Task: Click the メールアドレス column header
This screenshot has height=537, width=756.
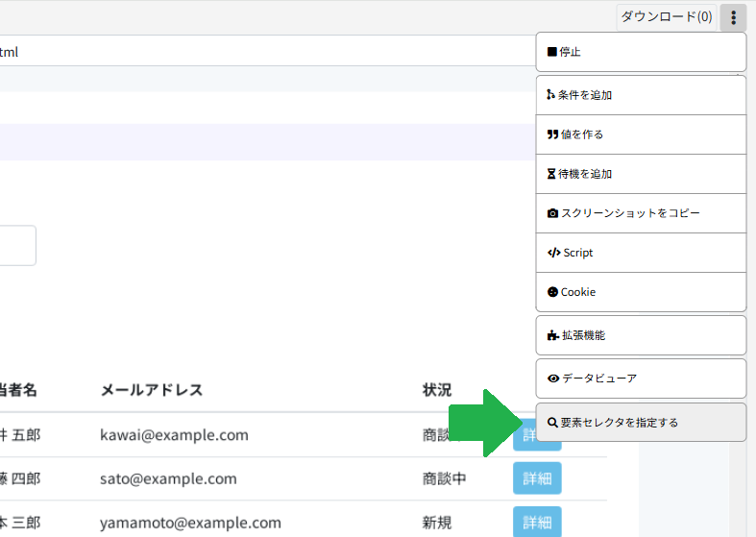Action: 152,389
